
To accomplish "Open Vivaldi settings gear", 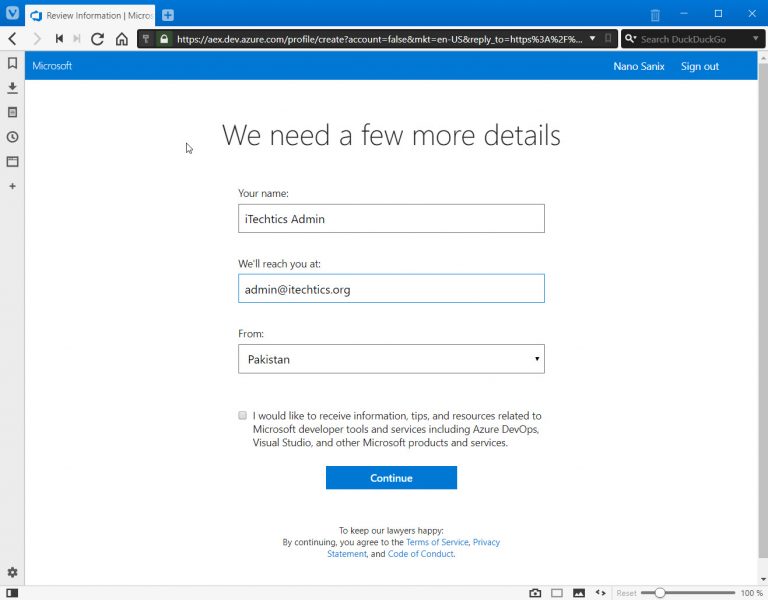I will point(13,572).
